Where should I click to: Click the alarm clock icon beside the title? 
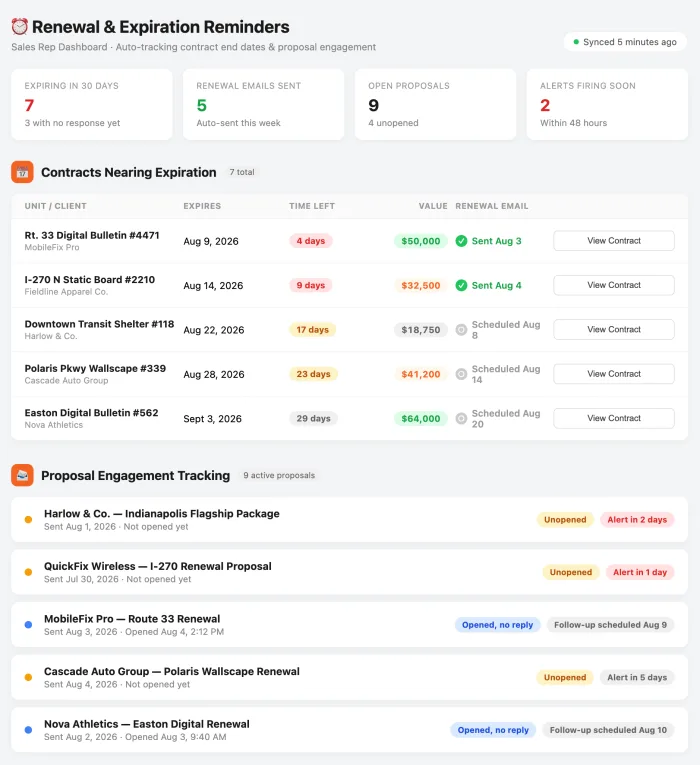coord(20,26)
